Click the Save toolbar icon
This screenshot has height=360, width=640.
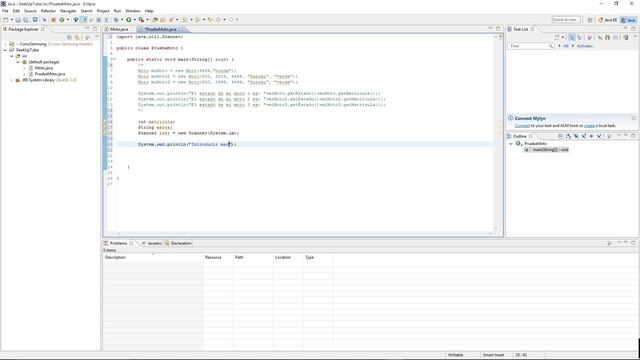point(18,20)
